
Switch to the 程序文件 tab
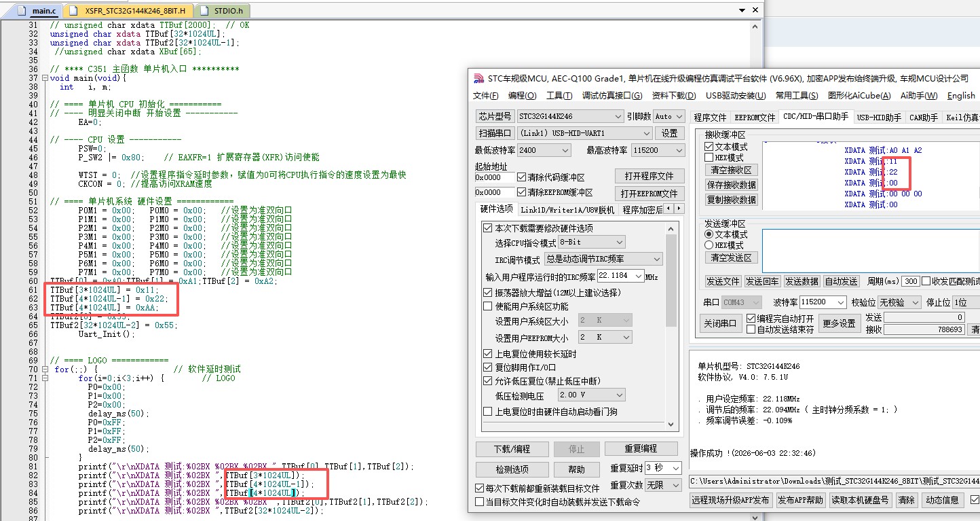[x=710, y=118]
